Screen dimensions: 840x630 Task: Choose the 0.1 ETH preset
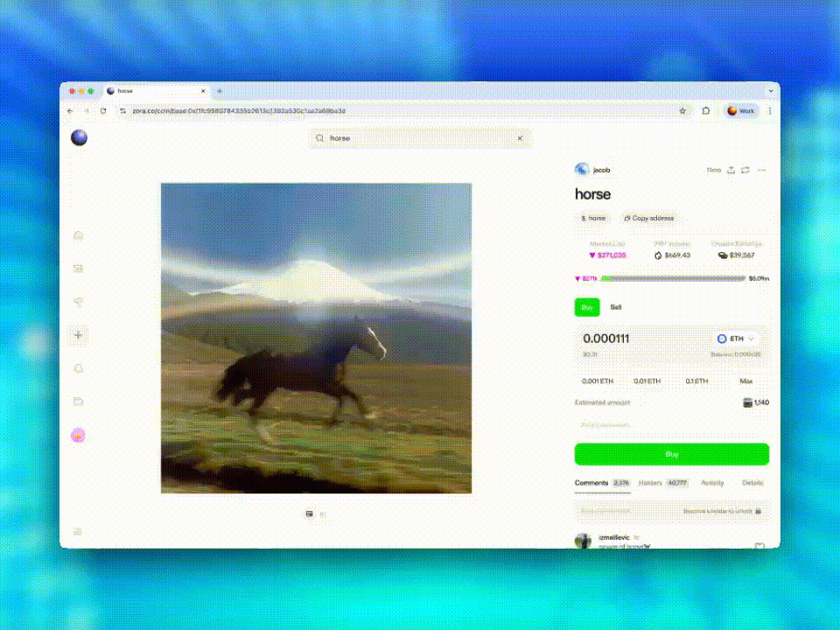click(696, 381)
